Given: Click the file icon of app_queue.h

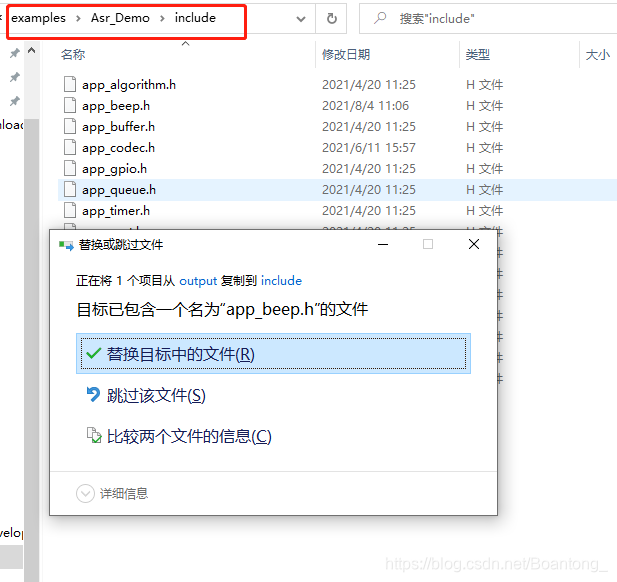Looking at the screenshot, I should point(70,190).
